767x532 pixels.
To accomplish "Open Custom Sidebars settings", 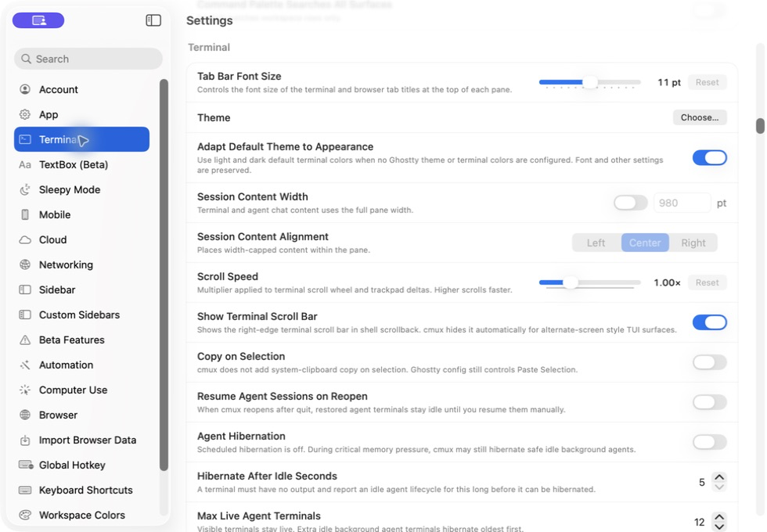I will [81, 315].
